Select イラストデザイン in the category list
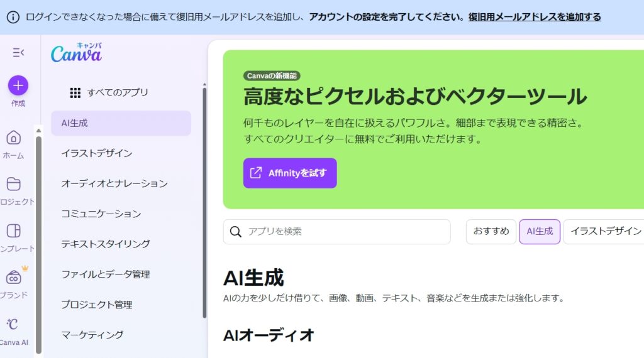Viewport: 644px width, 358px height. 97,153
